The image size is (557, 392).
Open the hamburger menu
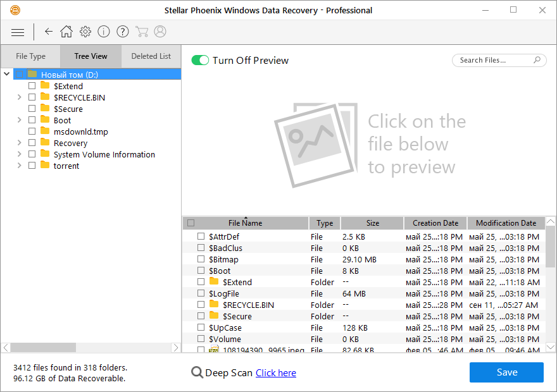18,32
